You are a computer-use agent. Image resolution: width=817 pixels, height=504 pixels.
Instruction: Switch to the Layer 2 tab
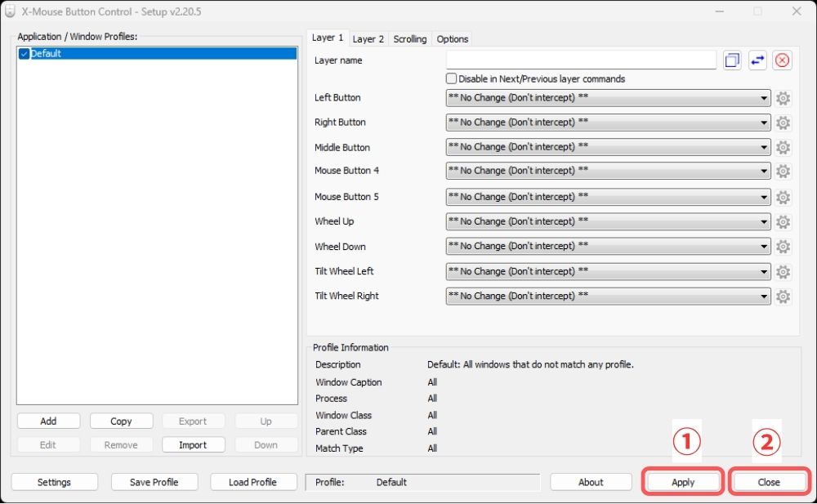point(368,39)
